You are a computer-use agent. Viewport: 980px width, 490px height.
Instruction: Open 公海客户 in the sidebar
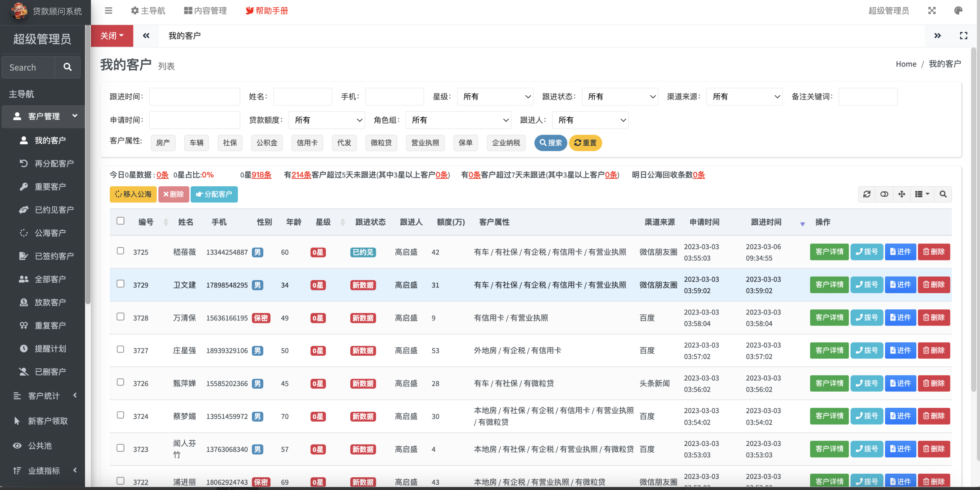click(x=50, y=233)
